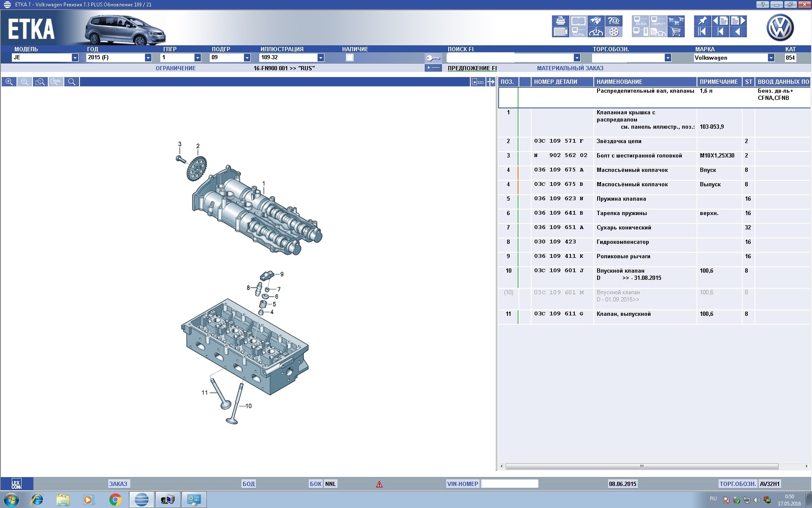Click the parts list view icon

(561, 32)
